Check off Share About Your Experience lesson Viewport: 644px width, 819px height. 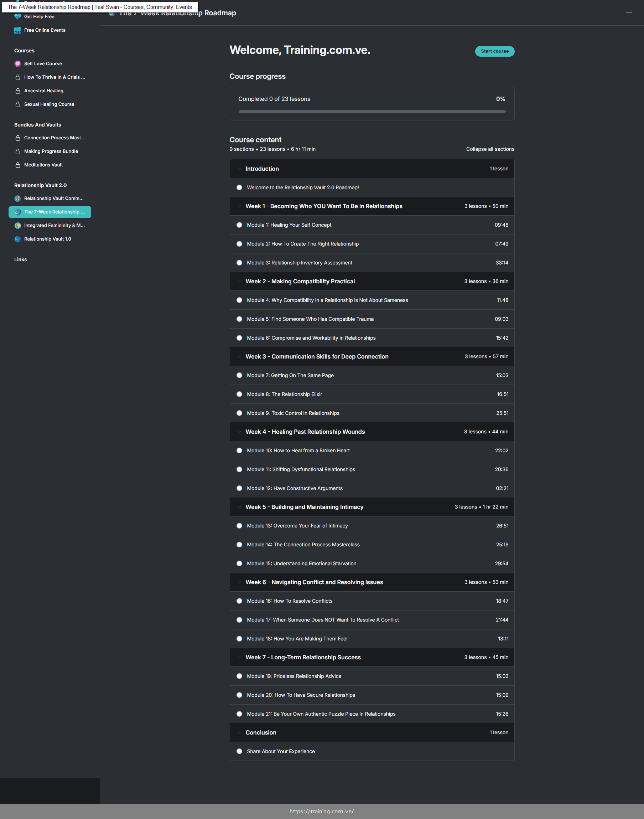click(x=239, y=751)
